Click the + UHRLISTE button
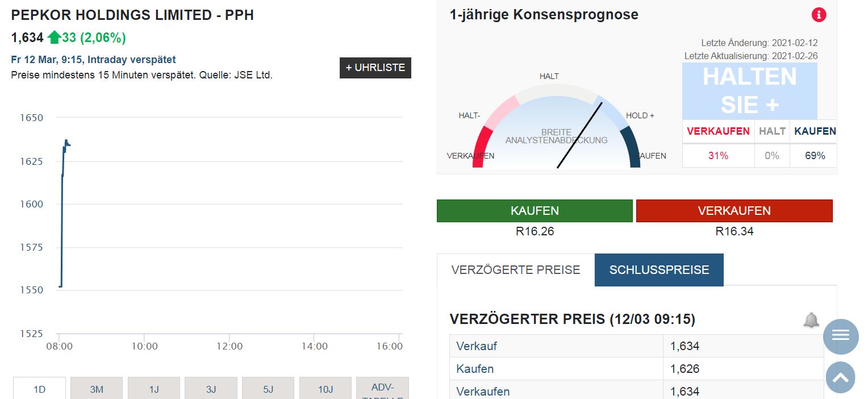 pos(375,68)
